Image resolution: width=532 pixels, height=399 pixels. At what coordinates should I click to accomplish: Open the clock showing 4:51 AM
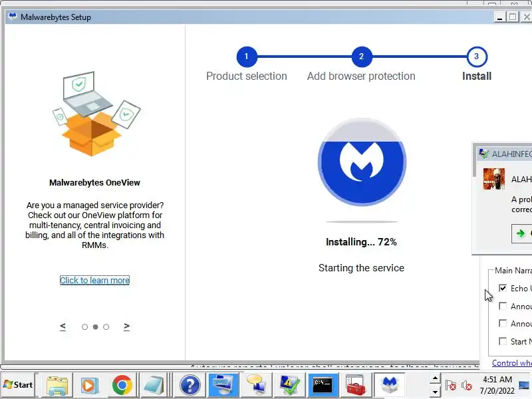[x=497, y=385]
